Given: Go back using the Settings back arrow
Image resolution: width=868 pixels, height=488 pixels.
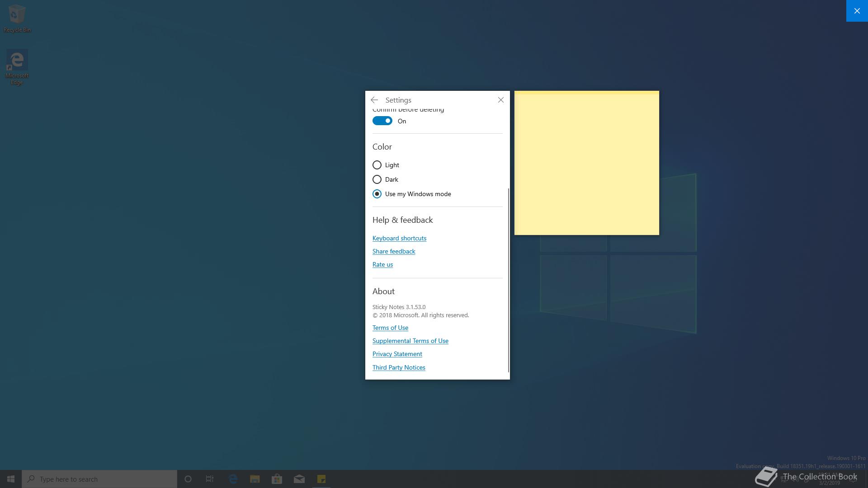Looking at the screenshot, I should tap(374, 100).
